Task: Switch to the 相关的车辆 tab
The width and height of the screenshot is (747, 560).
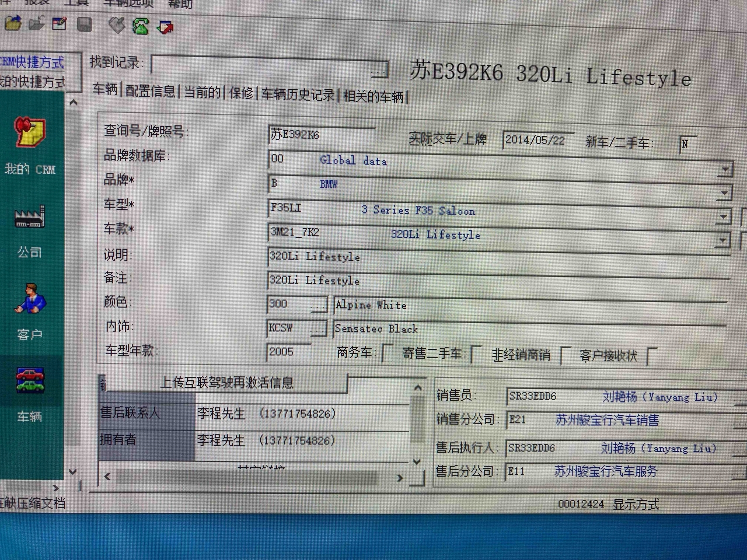Action: pos(373,96)
